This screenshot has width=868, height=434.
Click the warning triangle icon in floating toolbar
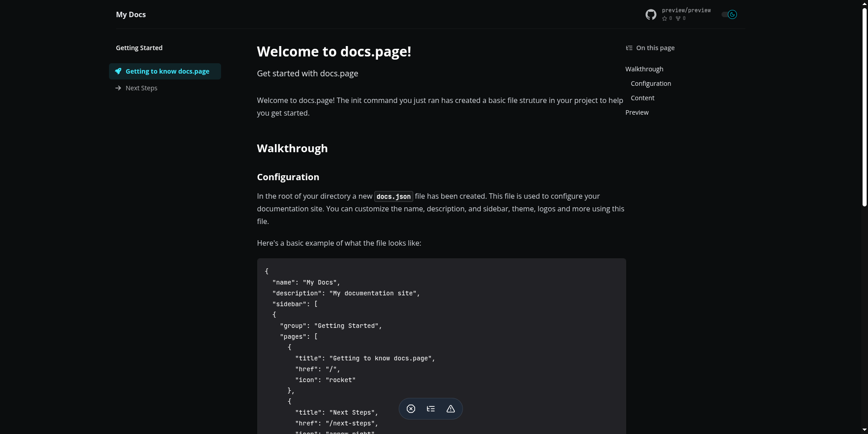pyautogui.click(x=451, y=409)
